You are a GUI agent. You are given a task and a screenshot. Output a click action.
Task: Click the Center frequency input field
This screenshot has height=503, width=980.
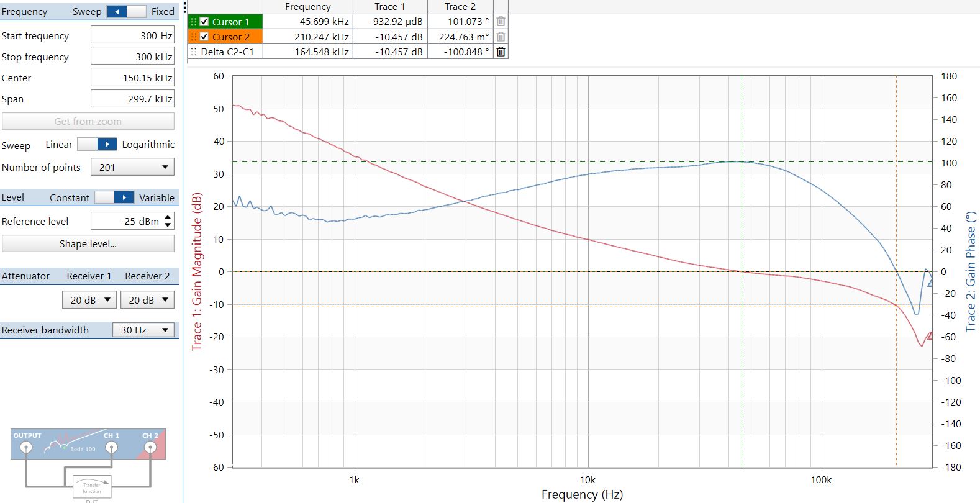click(132, 78)
